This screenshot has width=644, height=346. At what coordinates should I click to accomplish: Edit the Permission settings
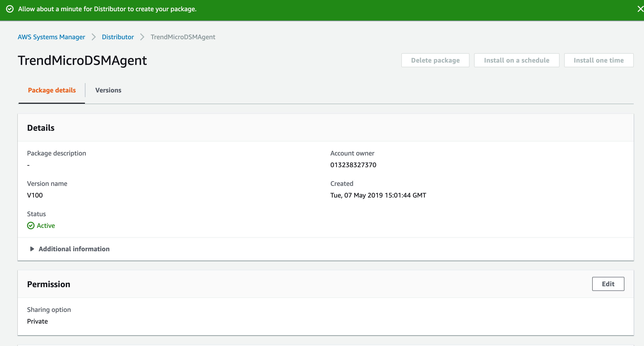click(x=608, y=284)
